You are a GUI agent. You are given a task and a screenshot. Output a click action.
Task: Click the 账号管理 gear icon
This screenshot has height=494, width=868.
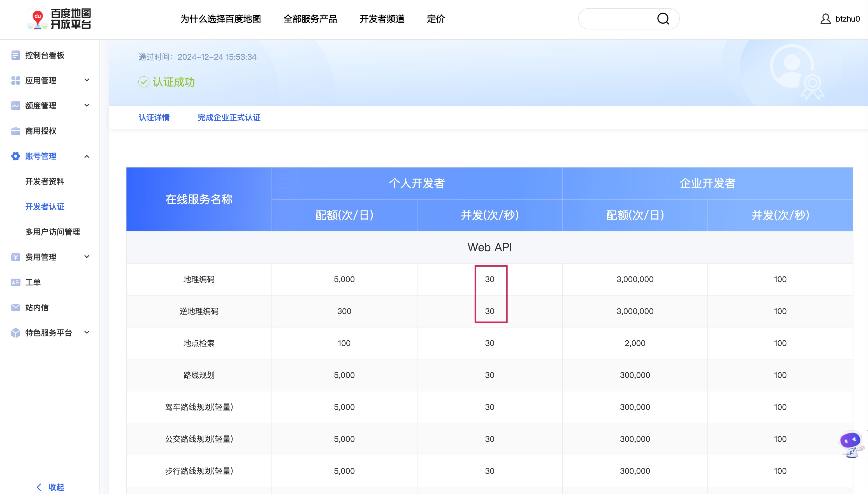[x=15, y=156]
